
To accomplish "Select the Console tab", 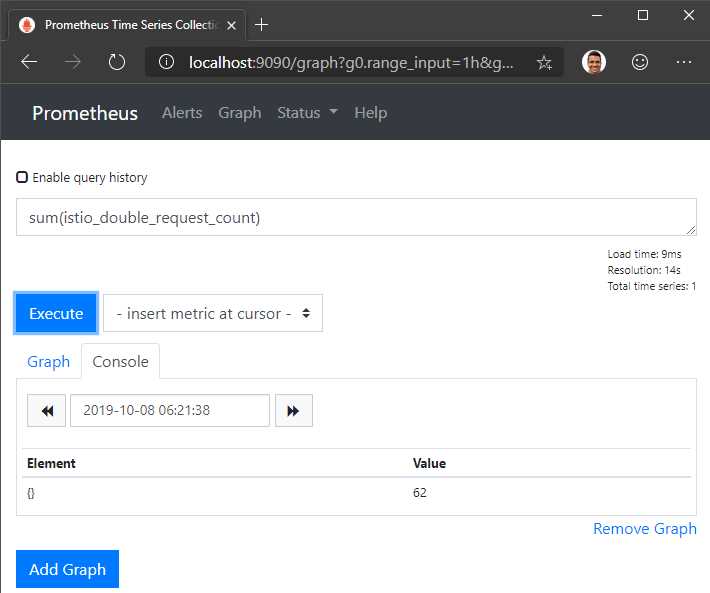I will click(120, 362).
